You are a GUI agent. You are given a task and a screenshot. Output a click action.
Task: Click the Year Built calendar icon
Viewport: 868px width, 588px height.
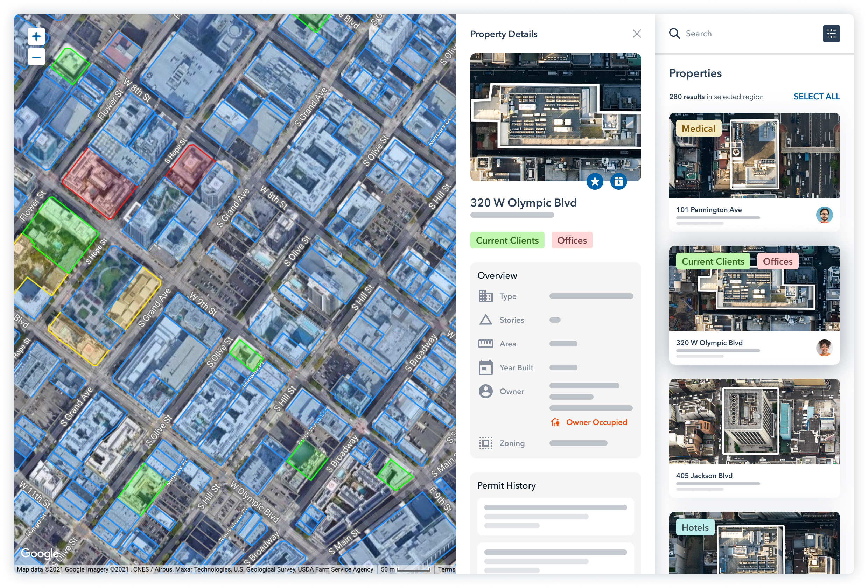click(485, 367)
